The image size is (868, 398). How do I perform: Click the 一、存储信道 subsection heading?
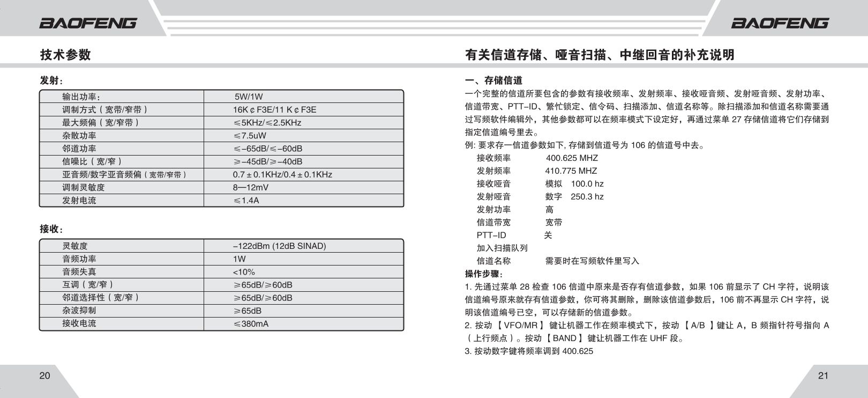pos(493,80)
